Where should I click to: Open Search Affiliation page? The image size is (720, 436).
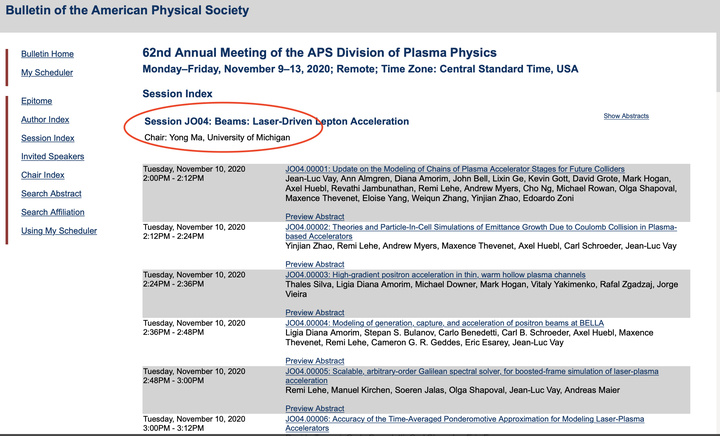click(52, 212)
